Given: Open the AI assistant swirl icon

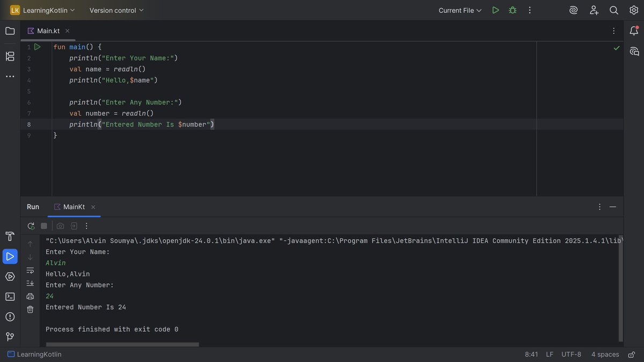Looking at the screenshot, I should coord(574,10).
